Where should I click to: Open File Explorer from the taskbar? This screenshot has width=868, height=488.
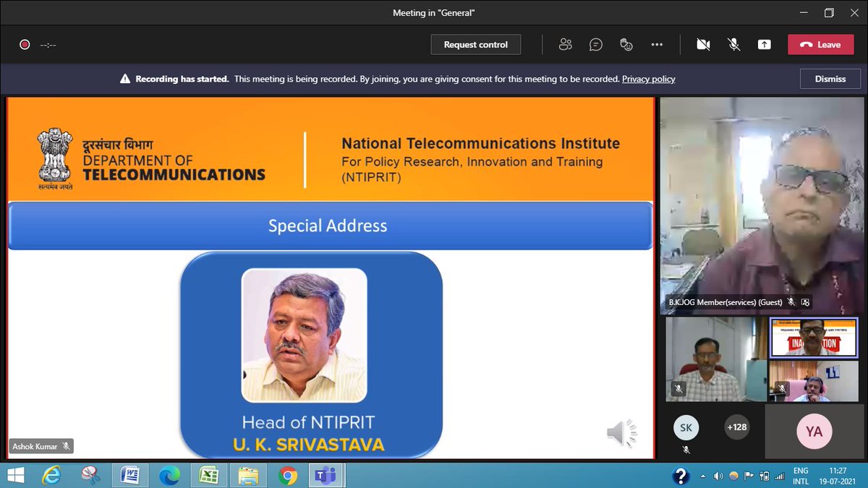pyautogui.click(x=248, y=475)
